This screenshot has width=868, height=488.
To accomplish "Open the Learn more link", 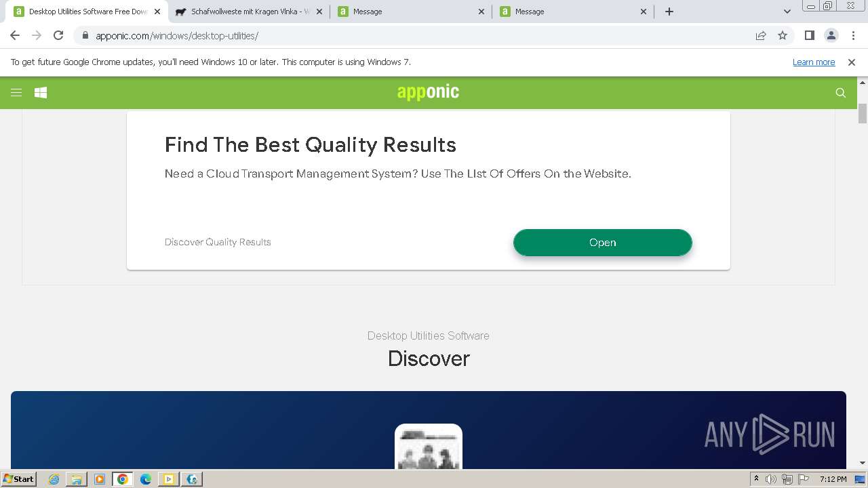I will [814, 62].
